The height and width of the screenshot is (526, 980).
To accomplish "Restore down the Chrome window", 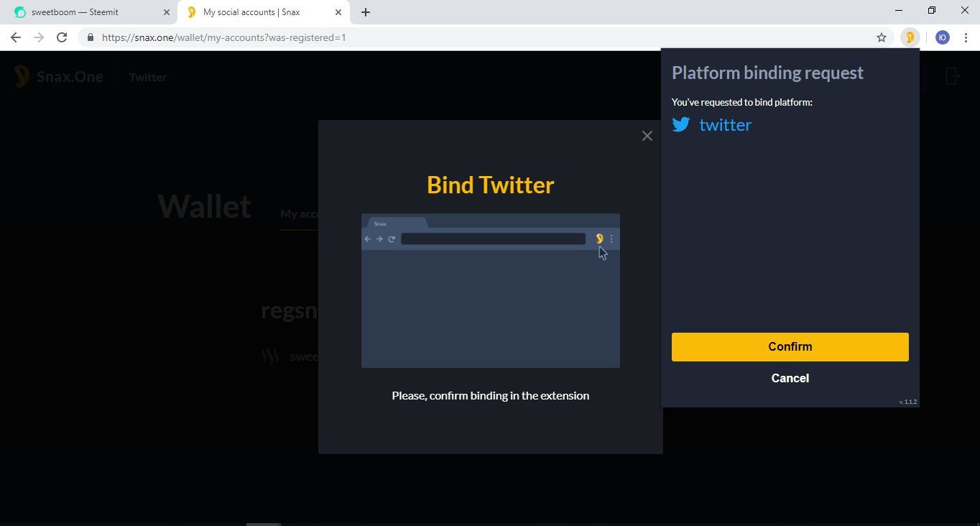I will [932, 10].
